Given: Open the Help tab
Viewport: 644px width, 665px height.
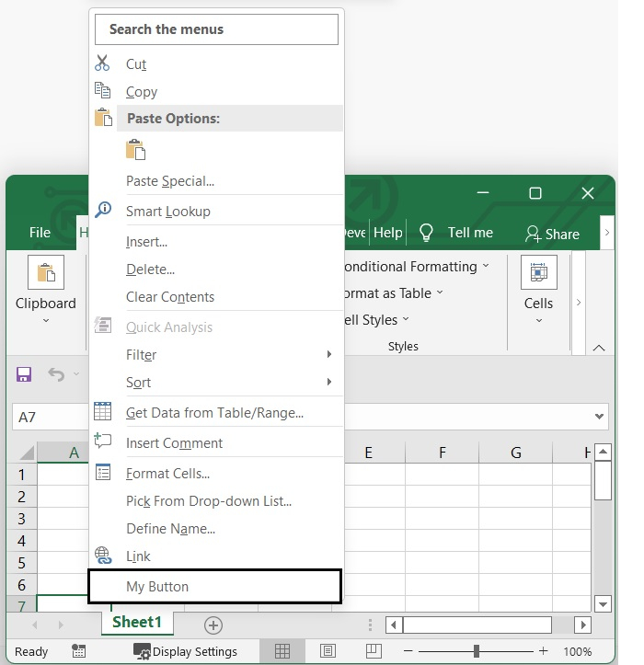Looking at the screenshot, I should (x=387, y=233).
